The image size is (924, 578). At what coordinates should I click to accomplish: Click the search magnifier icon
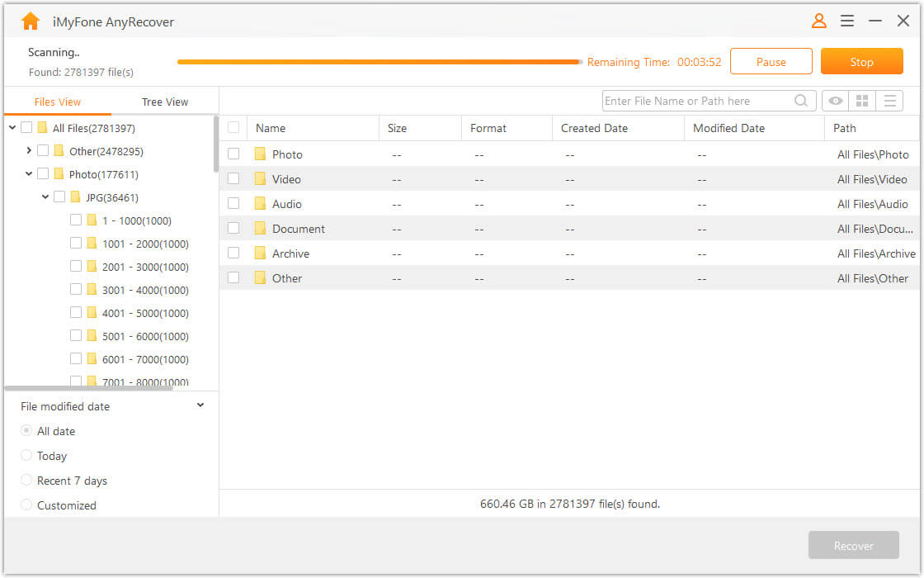[x=801, y=101]
